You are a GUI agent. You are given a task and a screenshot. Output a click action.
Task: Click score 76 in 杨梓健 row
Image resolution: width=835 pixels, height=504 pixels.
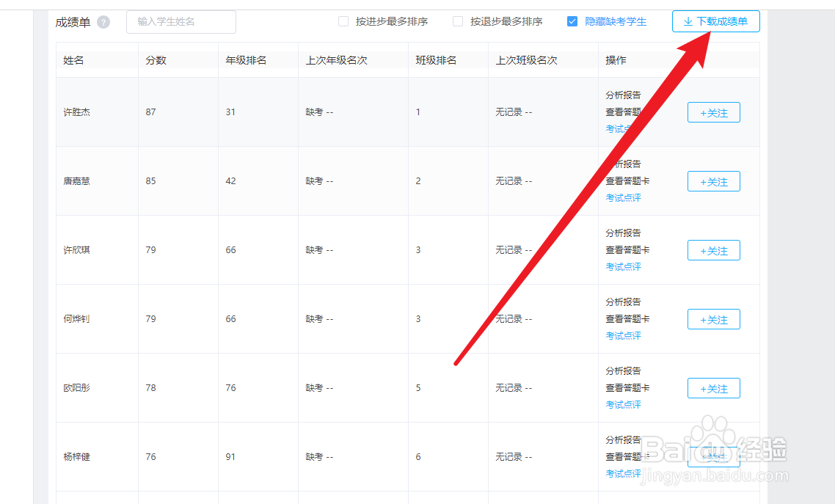point(150,456)
